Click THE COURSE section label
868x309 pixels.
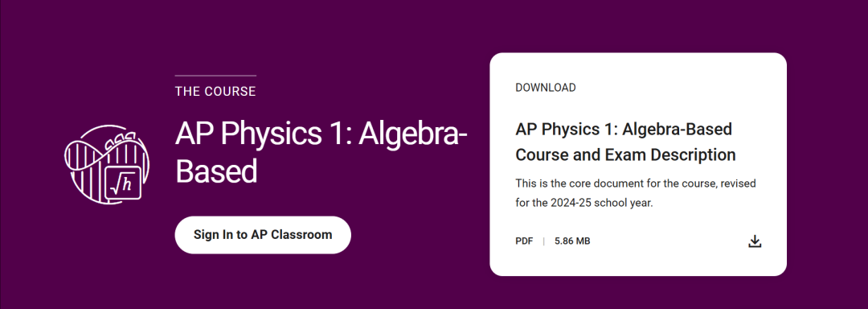pos(215,92)
